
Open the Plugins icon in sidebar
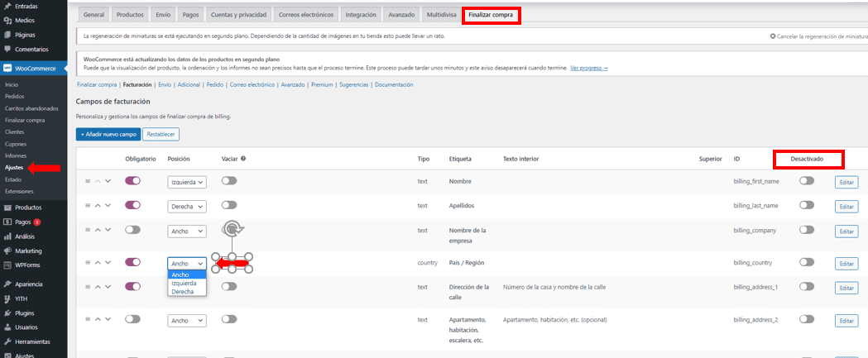[x=7, y=313]
